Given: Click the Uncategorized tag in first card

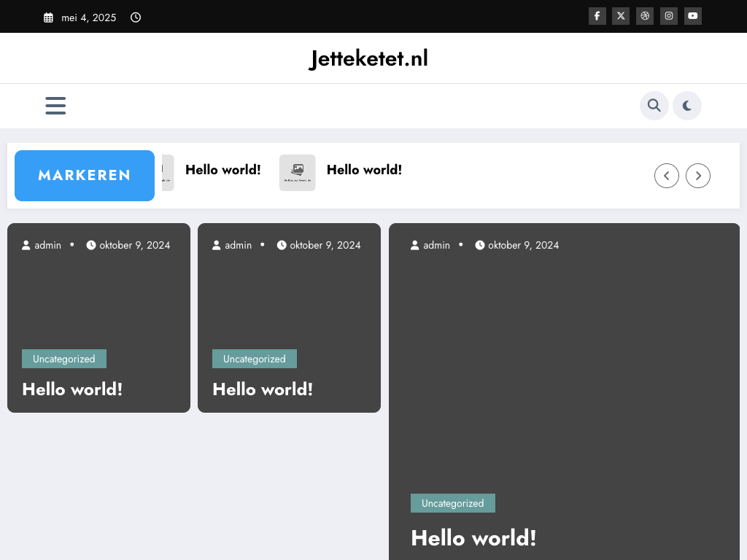Looking at the screenshot, I should pos(64,359).
